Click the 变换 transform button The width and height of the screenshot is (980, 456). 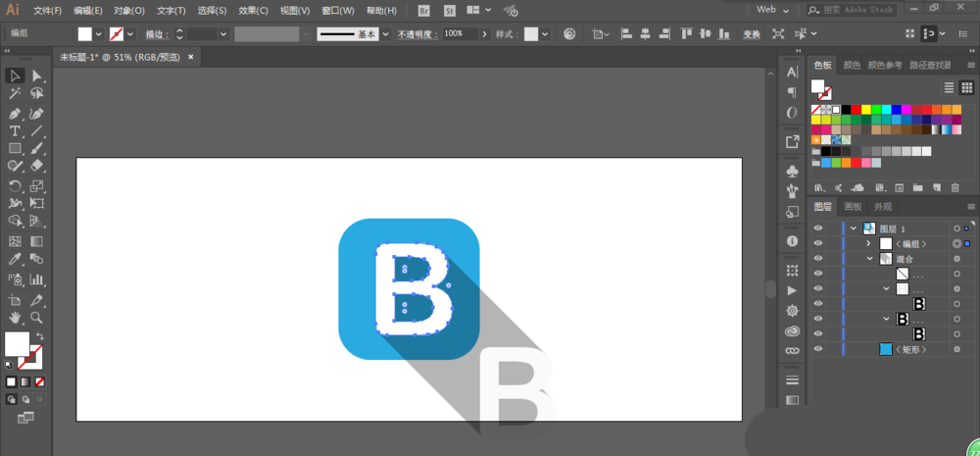pos(752,34)
